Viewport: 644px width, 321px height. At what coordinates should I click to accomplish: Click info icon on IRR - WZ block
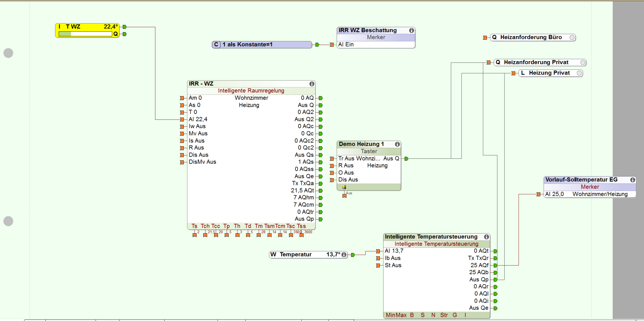pyautogui.click(x=312, y=84)
